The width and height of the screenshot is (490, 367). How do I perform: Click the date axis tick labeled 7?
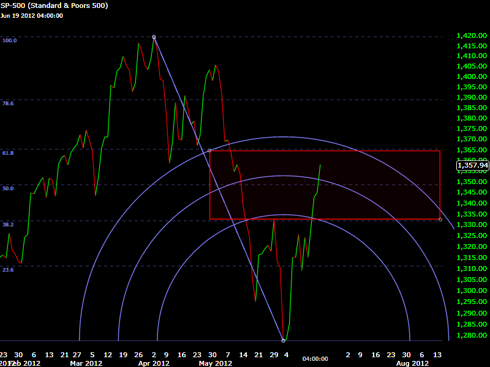[x=228, y=355]
